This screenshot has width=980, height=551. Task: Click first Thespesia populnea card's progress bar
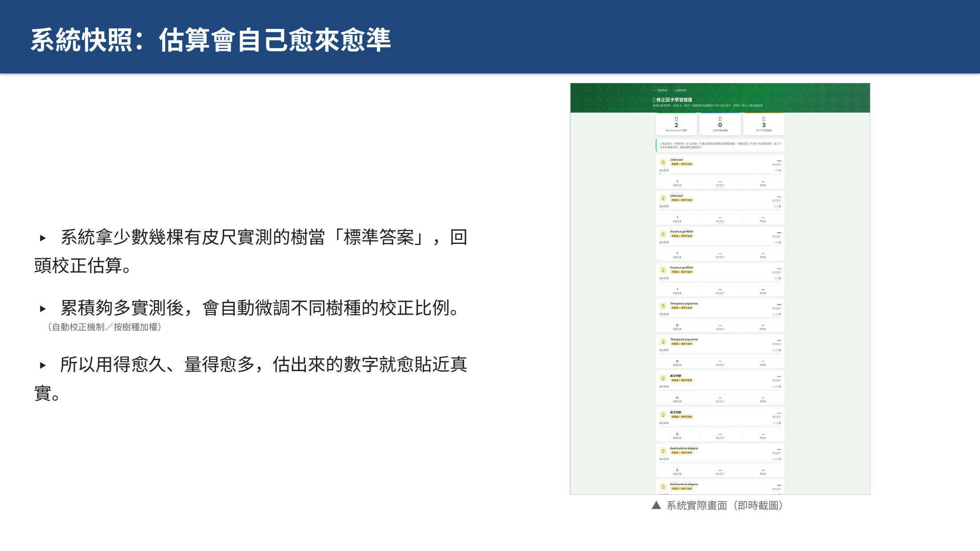click(x=720, y=318)
